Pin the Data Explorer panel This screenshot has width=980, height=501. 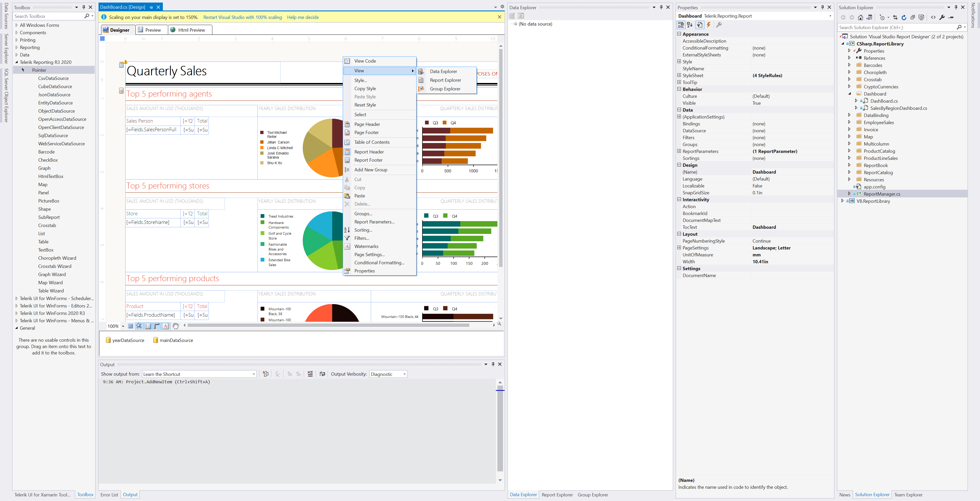(661, 7)
